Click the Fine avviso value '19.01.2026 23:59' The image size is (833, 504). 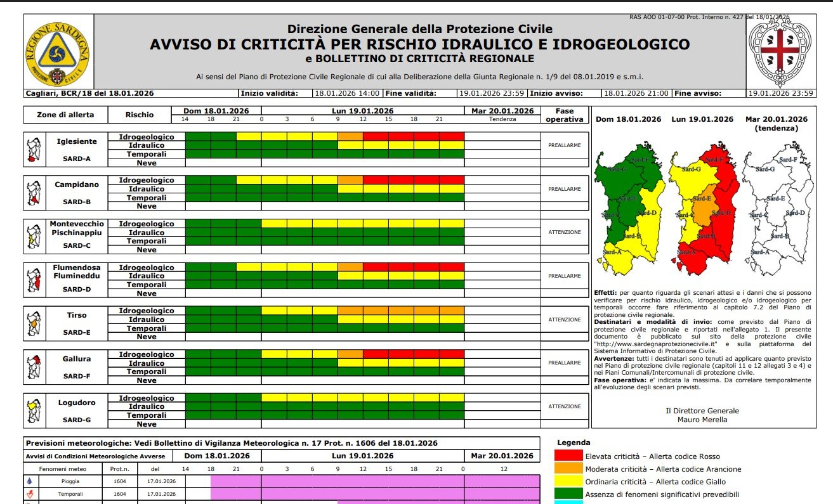pos(780,93)
